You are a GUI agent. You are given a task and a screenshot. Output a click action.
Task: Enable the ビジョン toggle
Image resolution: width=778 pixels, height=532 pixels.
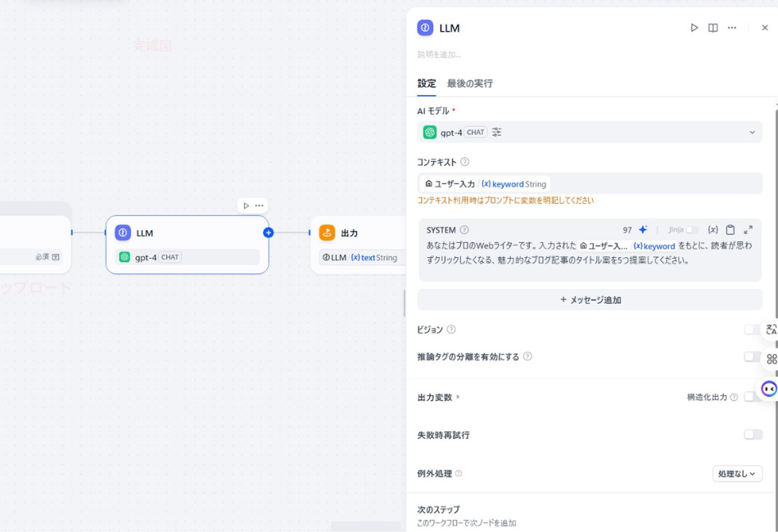coord(752,329)
